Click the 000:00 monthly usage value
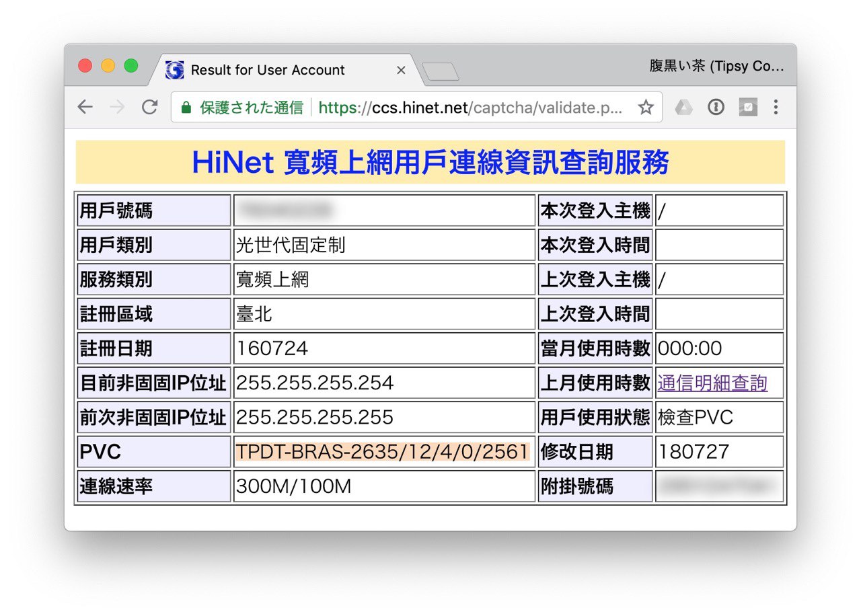Screen dimensions: 861x616 click(x=689, y=348)
